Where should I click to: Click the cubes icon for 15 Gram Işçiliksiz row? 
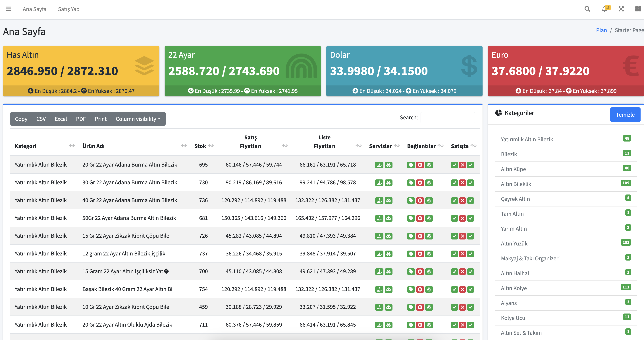[388, 272]
